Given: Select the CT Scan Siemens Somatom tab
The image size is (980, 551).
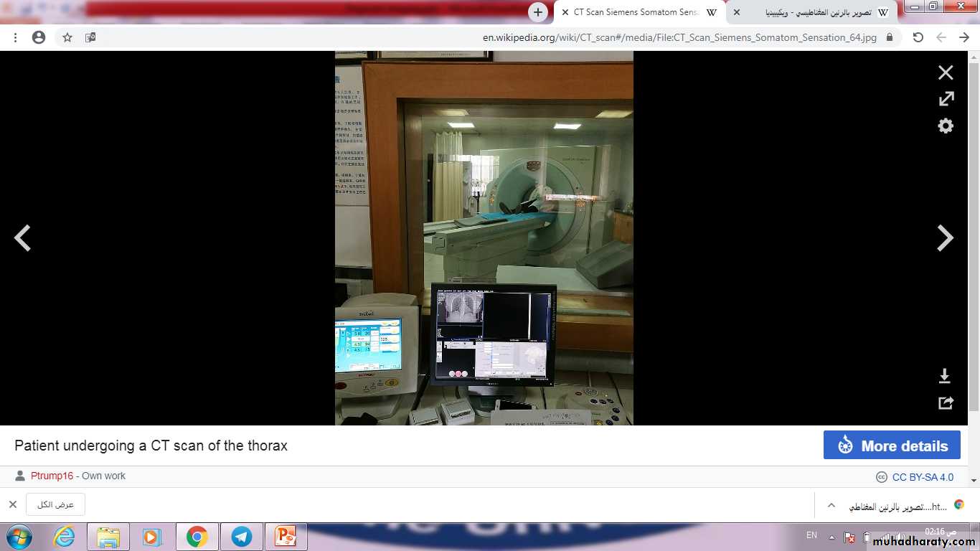Looking at the screenshot, I should point(635,12).
